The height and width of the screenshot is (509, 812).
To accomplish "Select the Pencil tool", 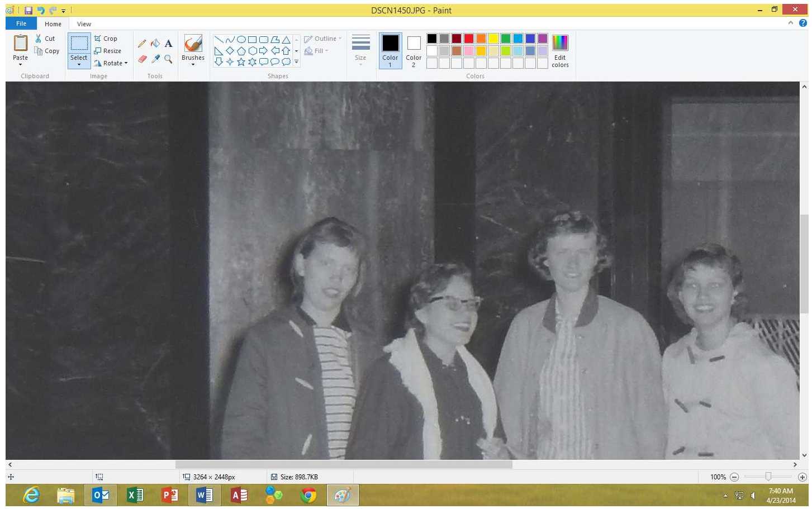I will [x=142, y=44].
